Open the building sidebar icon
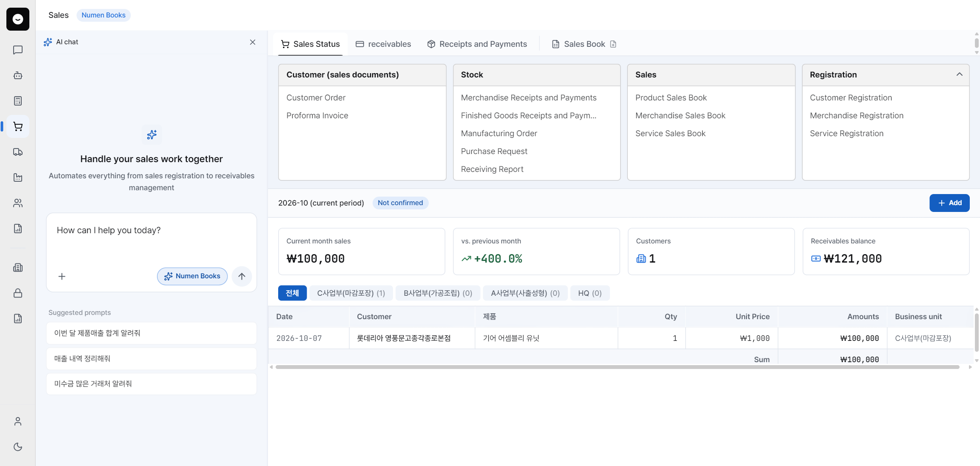980x466 pixels. [x=18, y=268]
